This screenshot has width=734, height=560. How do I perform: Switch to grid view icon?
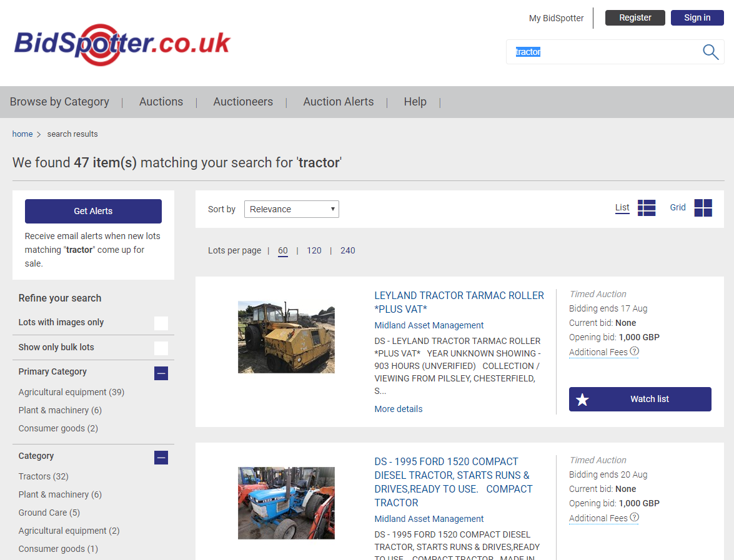click(x=703, y=208)
